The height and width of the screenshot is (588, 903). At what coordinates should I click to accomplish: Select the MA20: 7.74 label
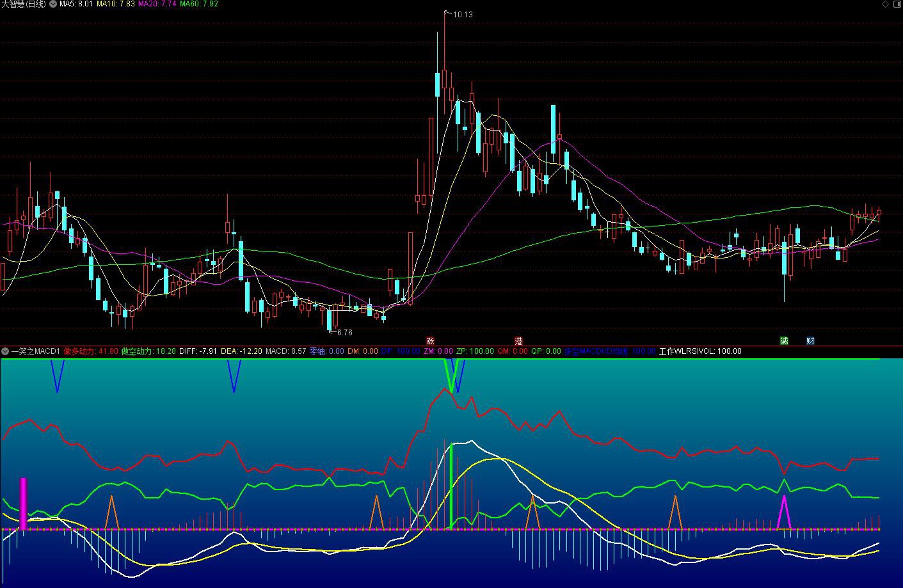tap(157, 4)
